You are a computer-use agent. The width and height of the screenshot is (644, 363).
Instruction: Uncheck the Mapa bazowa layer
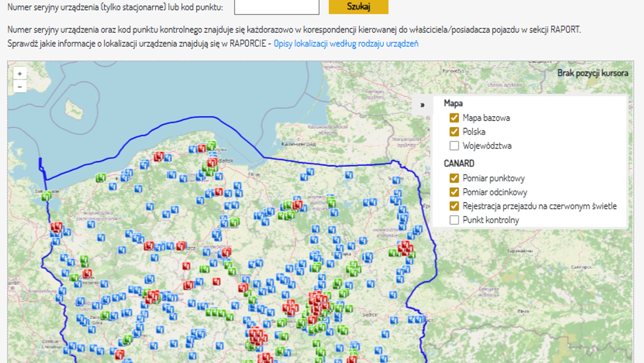(454, 118)
